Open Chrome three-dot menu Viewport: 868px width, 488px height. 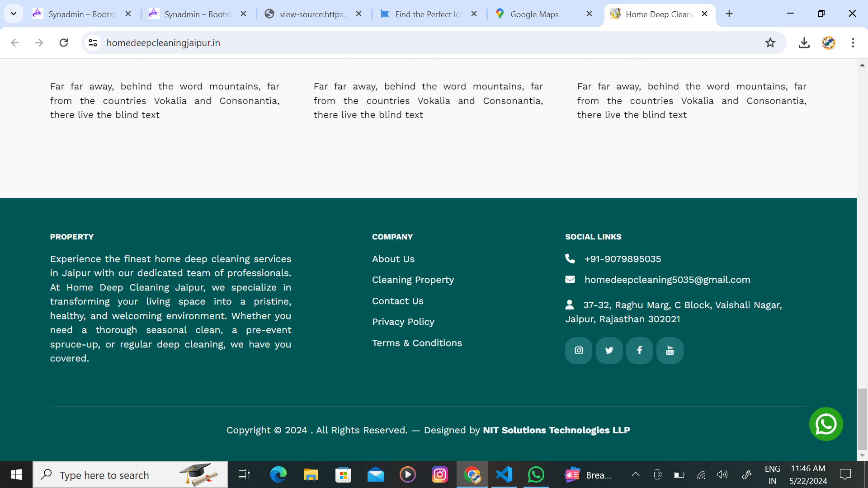click(x=853, y=42)
